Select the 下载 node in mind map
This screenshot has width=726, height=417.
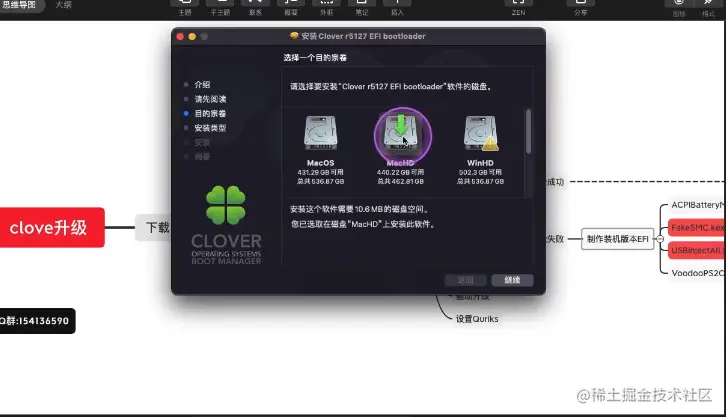pos(153,227)
